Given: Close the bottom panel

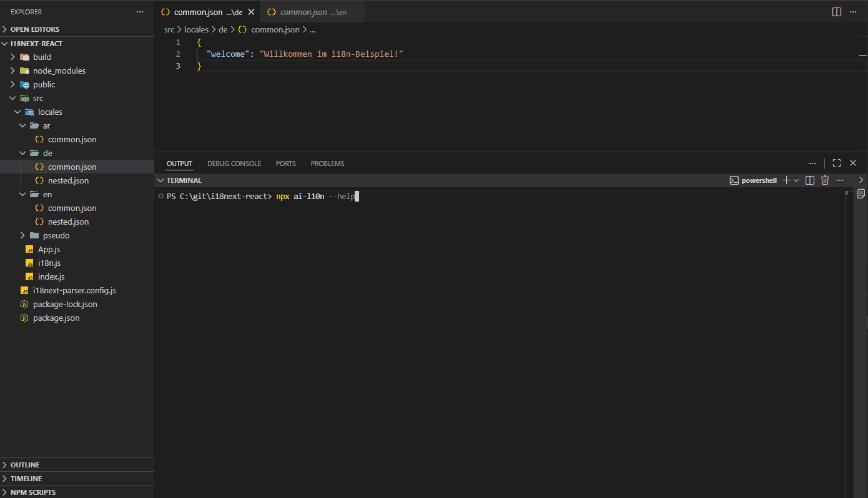Looking at the screenshot, I should [853, 163].
